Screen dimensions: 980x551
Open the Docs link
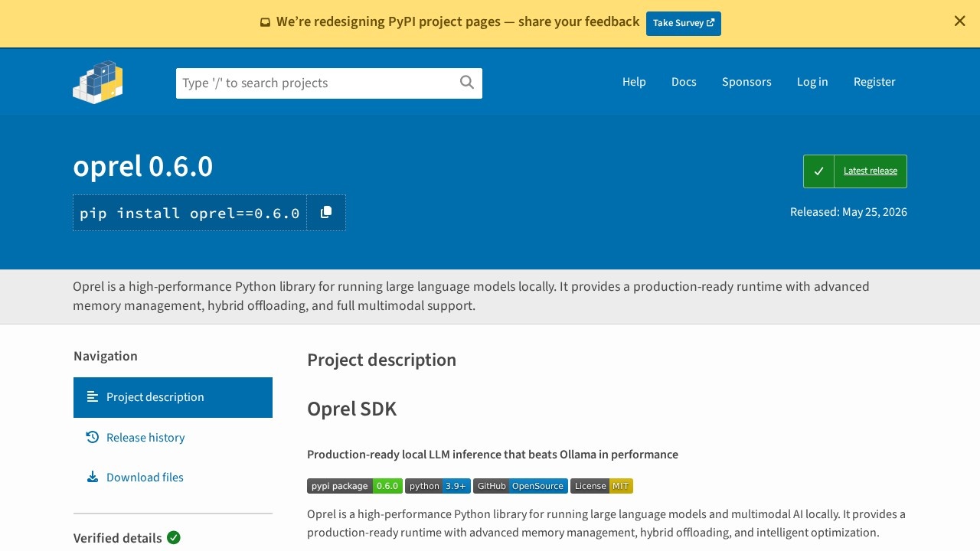coord(684,82)
